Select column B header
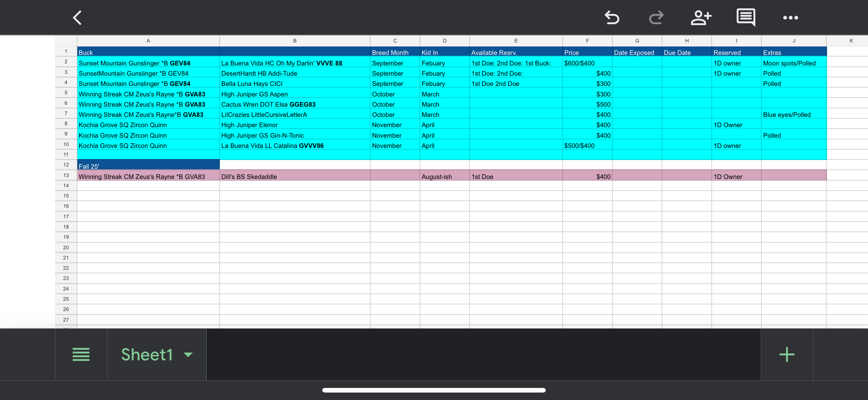This screenshot has height=400, width=868. 295,41
